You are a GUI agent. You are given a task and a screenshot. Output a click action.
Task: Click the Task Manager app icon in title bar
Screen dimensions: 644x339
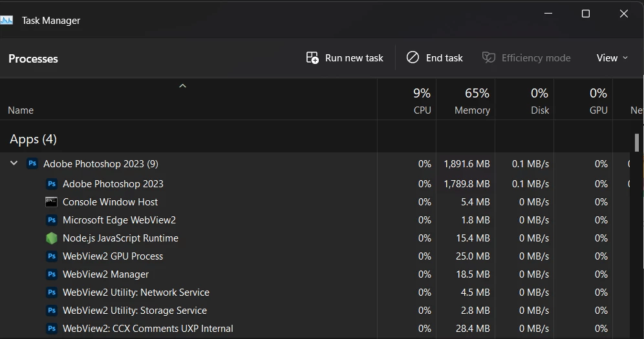click(6, 20)
